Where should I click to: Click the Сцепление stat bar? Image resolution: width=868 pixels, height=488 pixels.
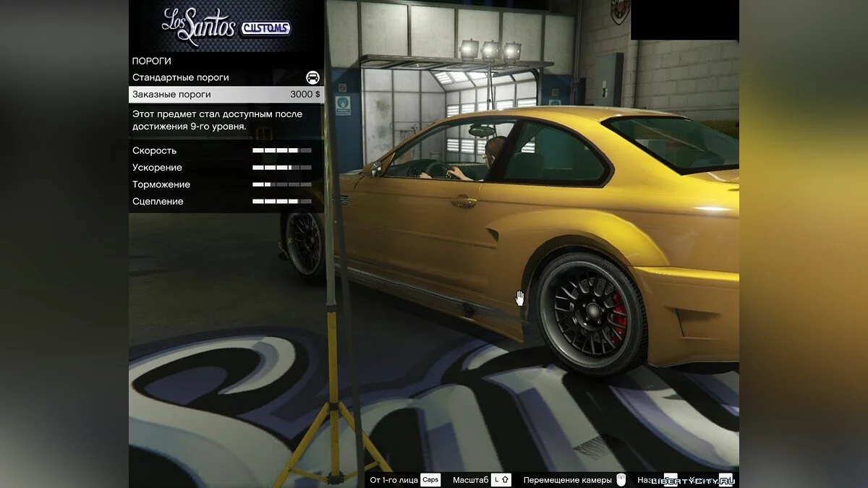(281, 201)
